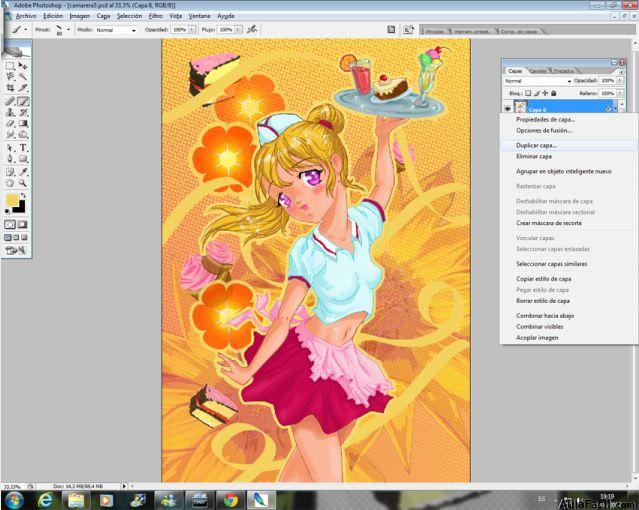Select the Magic Wand tool
639x510 pixels.
coord(23,77)
